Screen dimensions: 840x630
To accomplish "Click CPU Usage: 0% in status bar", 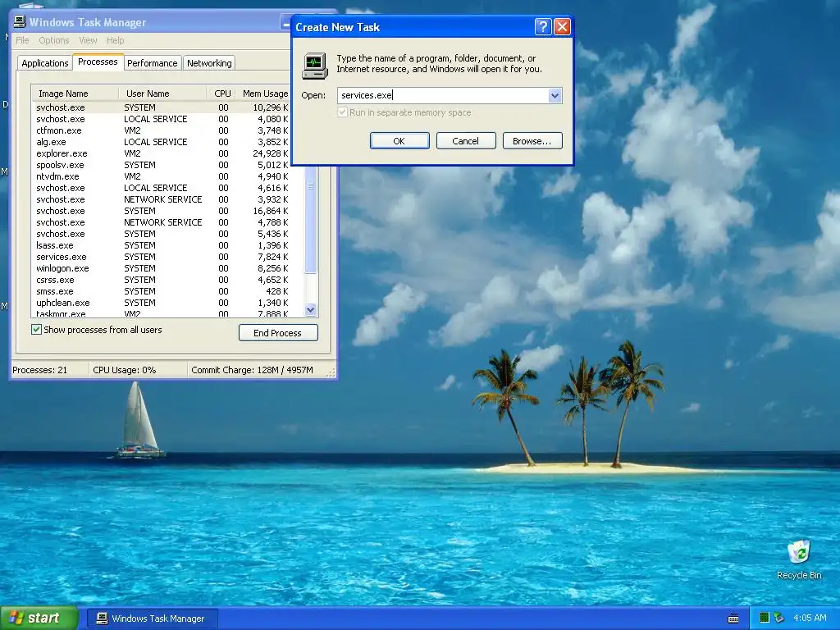I will point(125,370).
